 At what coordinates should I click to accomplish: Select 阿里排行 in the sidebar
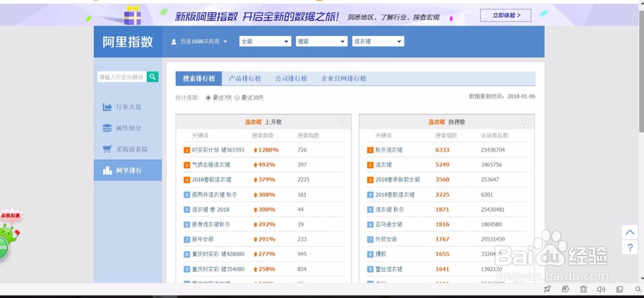coord(128,171)
